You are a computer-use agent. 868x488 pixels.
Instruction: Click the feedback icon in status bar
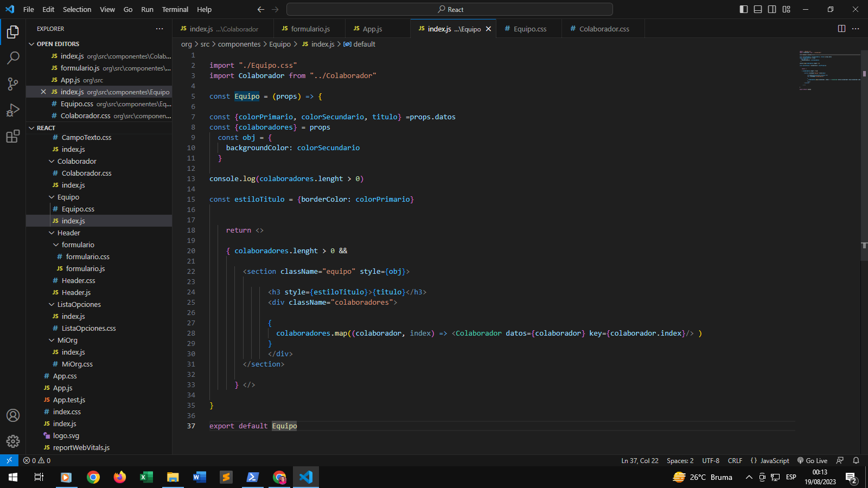tap(840, 460)
